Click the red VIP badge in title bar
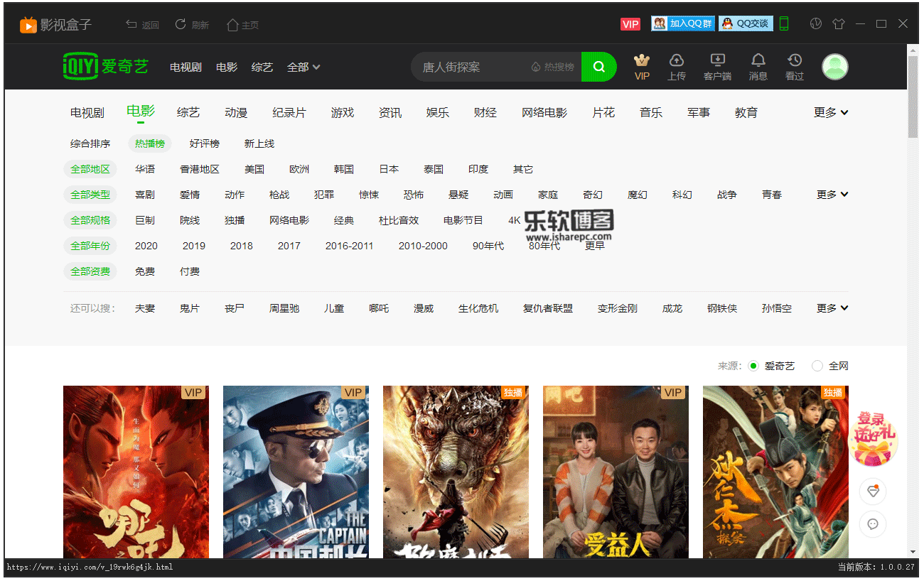 click(x=630, y=24)
